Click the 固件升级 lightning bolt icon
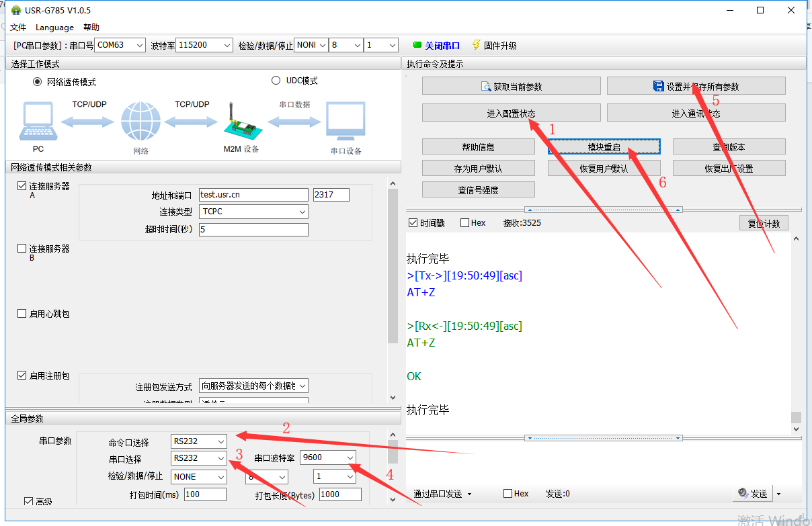 click(x=477, y=45)
